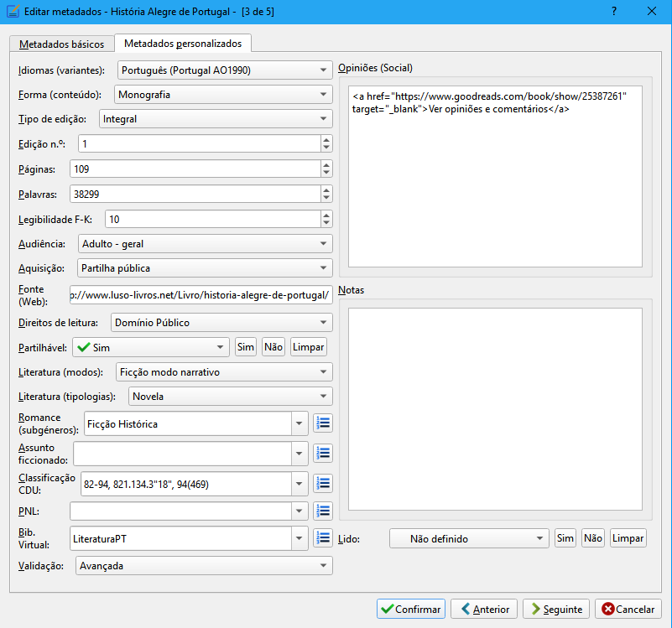Open the PNL list editor icon
Screen dimensions: 672x628
323,511
